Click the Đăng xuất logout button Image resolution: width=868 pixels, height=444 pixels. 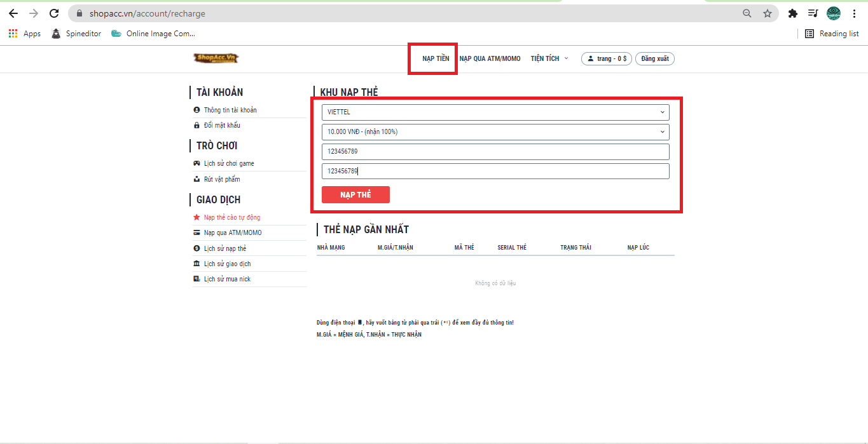click(x=655, y=58)
